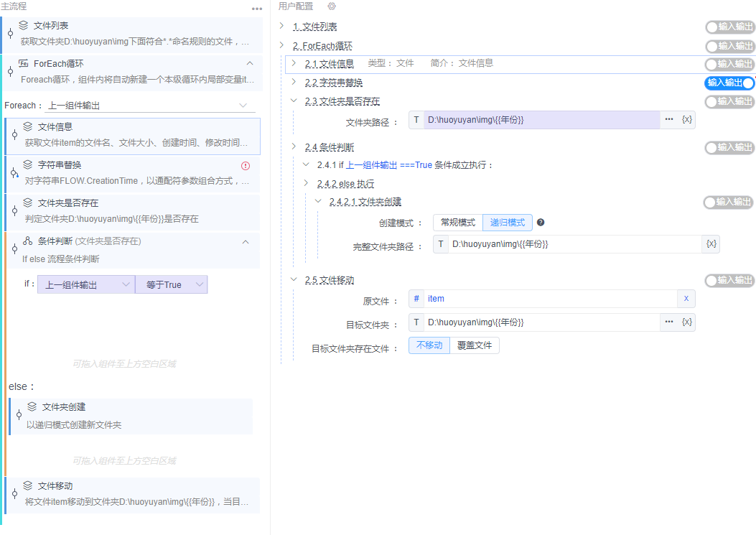Click the 用户配置 panel title
Screen dimensions: 756x535
pyautogui.click(x=295, y=6)
